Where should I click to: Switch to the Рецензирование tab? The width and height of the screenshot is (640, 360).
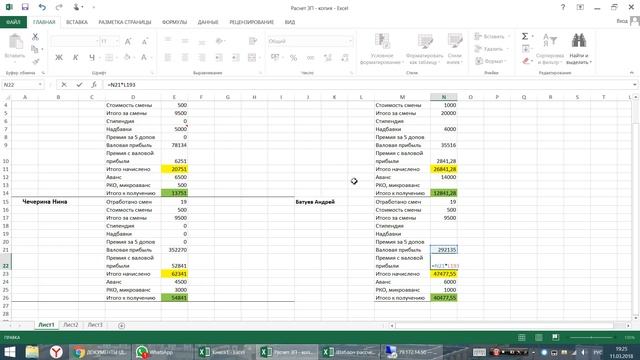(251, 22)
